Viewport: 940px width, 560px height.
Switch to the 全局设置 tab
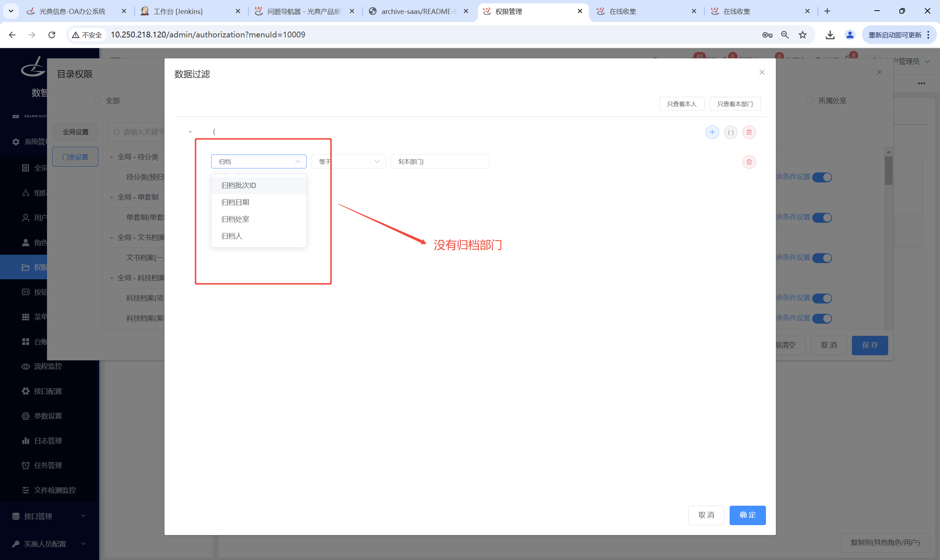pos(76,132)
